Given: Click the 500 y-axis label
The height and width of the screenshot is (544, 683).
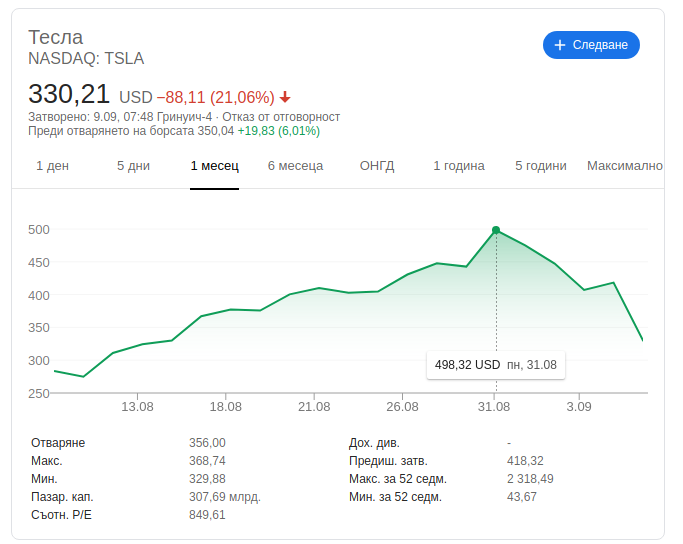Looking at the screenshot, I should pyautogui.click(x=39, y=230).
